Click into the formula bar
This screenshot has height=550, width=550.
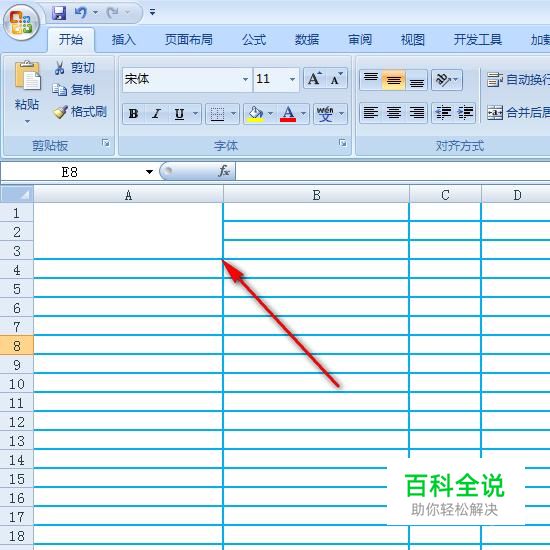click(393, 172)
